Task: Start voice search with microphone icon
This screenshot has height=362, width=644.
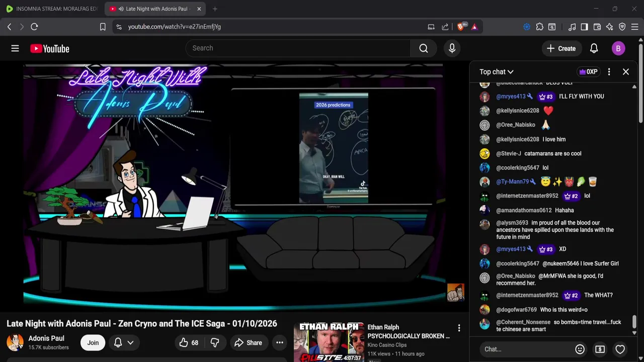Action: pos(452,48)
